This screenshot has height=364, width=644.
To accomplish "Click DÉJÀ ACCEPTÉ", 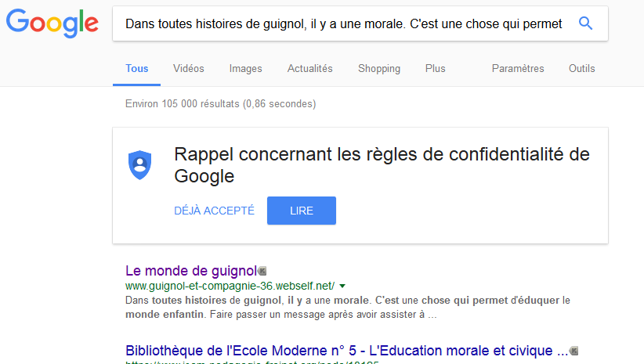I will (215, 211).
